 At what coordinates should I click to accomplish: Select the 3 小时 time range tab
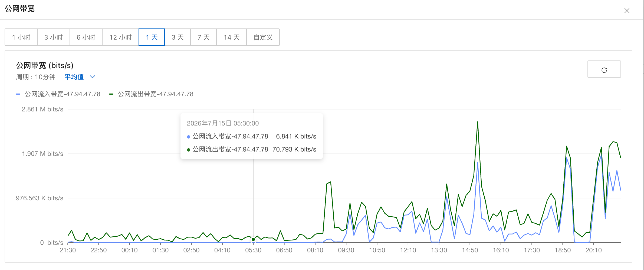pyautogui.click(x=54, y=37)
